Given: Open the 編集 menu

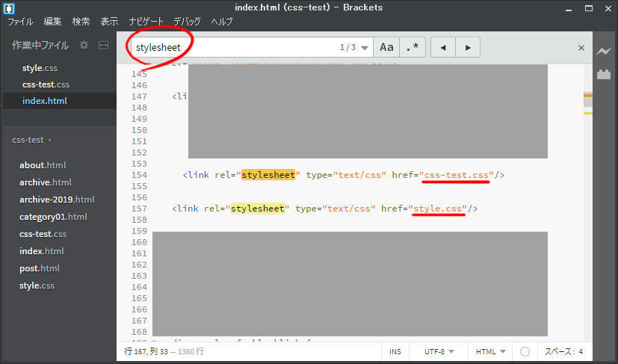Looking at the screenshot, I should pyautogui.click(x=52, y=21).
